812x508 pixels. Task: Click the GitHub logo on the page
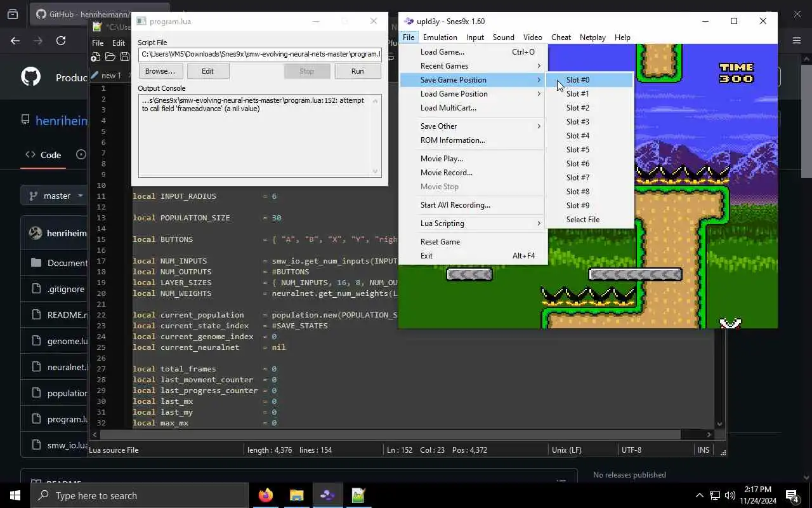pyautogui.click(x=30, y=77)
